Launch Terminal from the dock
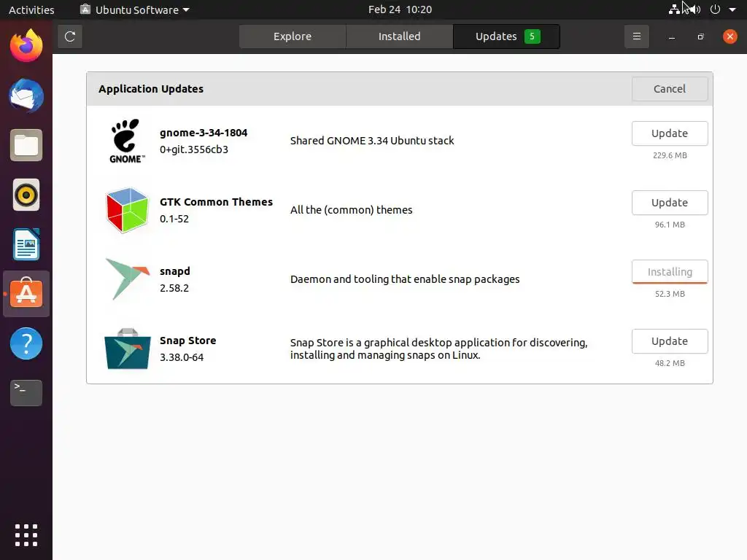Viewport: 747px width, 560px height. click(x=26, y=393)
